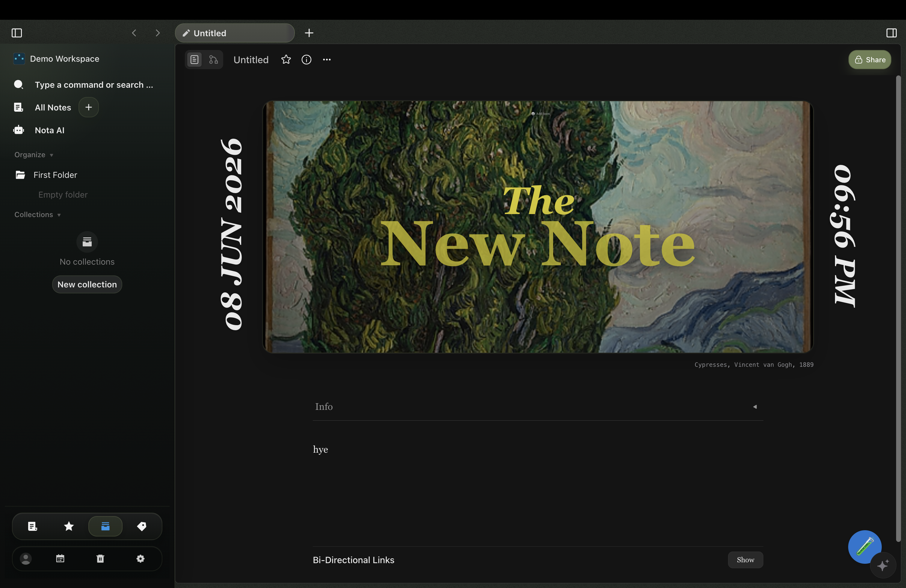This screenshot has width=906, height=588.
Task: Show Bi-Directional Links
Action: 745,560
